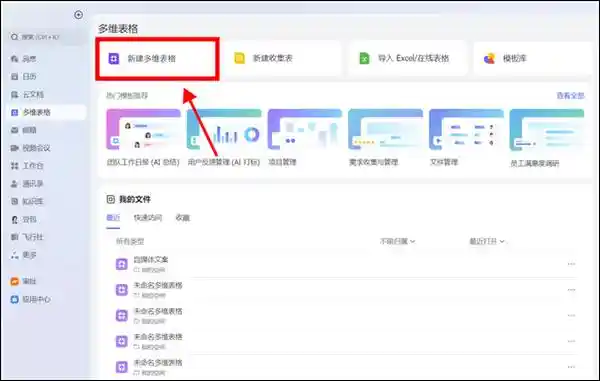600x381 pixels.
Task: Switch to the 收藏 tab
Action: [183, 218]
